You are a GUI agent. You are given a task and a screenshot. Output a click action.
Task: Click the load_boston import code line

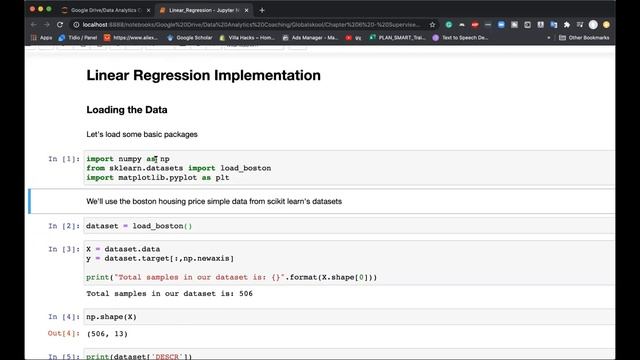178,168
